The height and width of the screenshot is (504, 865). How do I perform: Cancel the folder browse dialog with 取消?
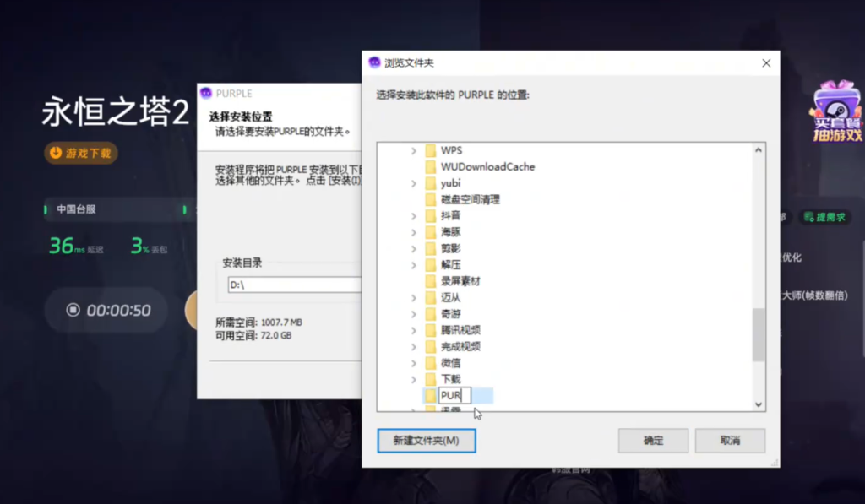pos(730,441)
